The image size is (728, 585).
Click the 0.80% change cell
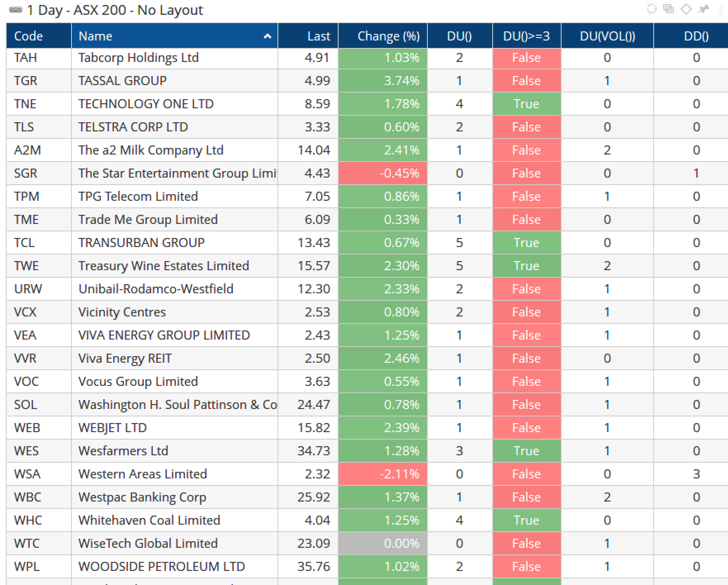[x=383, y=312]
